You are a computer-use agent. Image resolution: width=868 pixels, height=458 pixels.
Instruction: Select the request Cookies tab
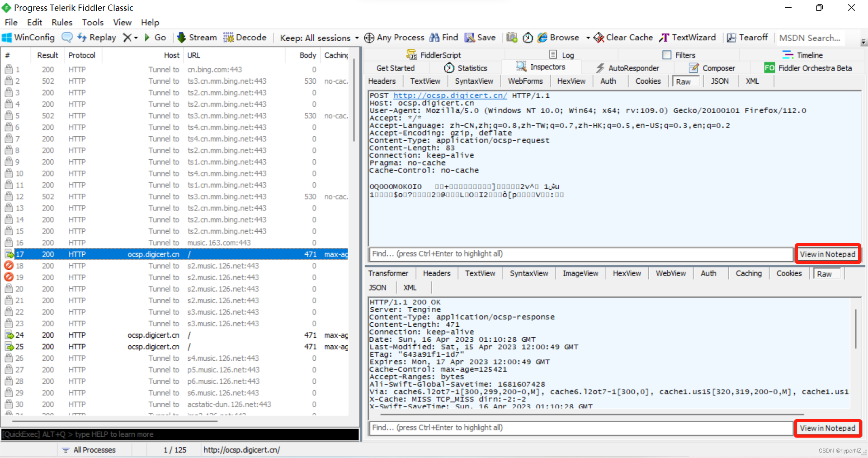pos(648,81)
